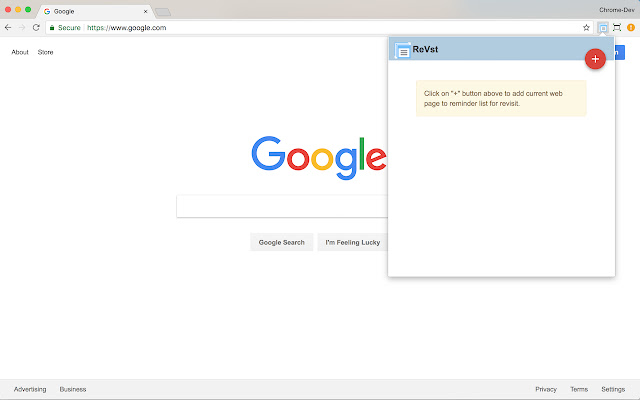Click the forward navigation arrow
The image size is (640, 400).
point(22,27)
